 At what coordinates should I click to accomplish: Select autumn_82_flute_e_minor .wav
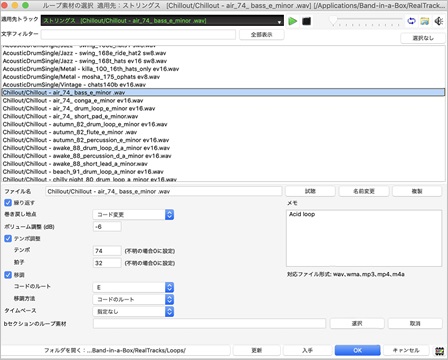tap(223, 132)
